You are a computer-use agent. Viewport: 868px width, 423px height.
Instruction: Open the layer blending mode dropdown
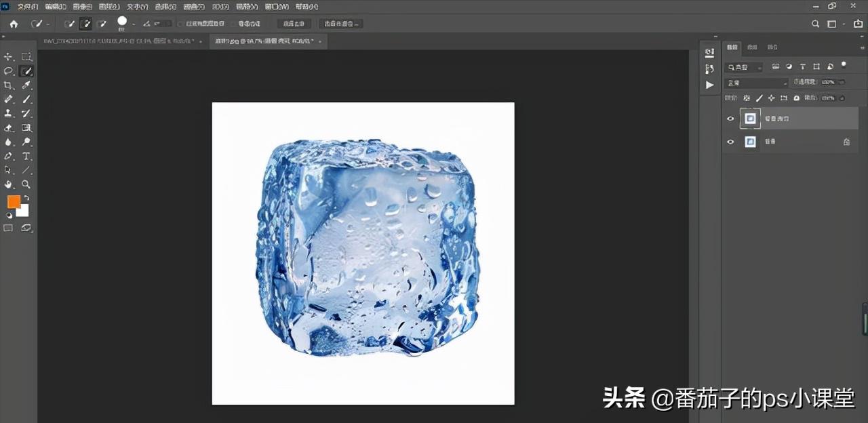tap(756, 81)
